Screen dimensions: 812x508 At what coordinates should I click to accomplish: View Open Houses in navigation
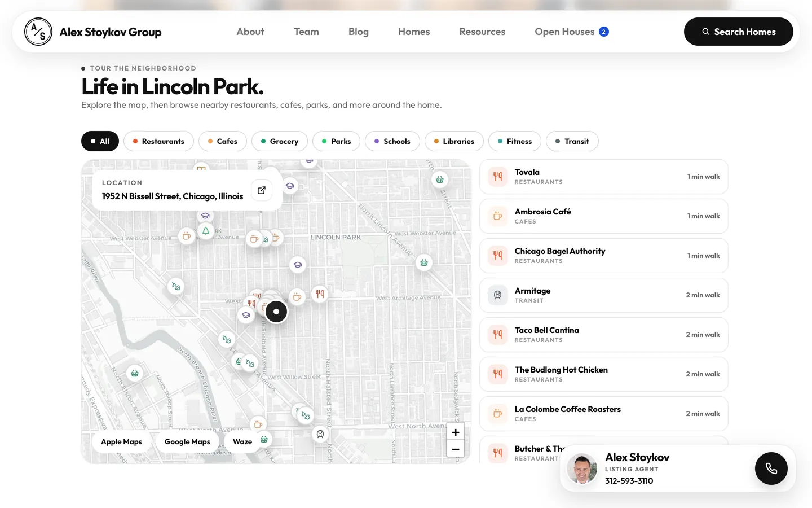(564, 32)
